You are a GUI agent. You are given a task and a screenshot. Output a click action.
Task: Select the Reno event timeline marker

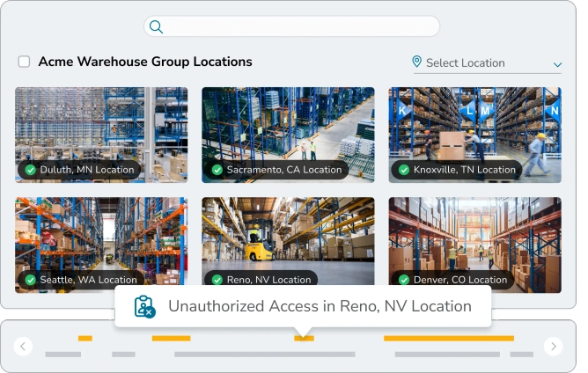tap(304, 339)
